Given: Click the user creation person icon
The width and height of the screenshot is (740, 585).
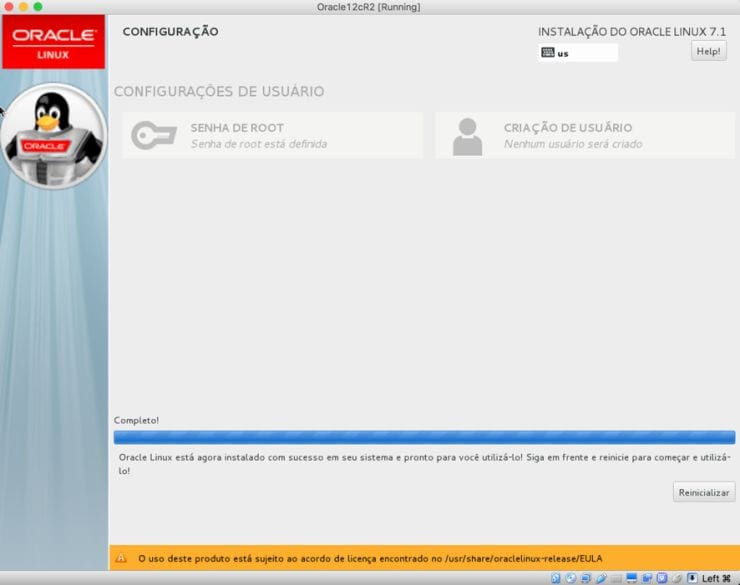Looking at the screenshot, I should tap(467, 136).
